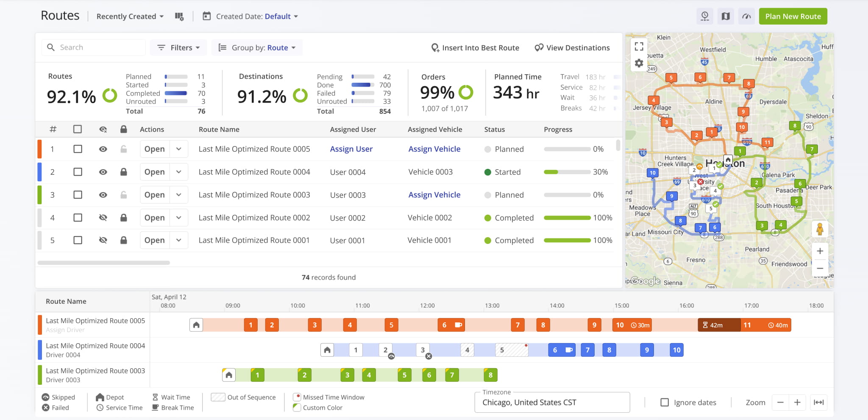Enable the Ignore dates checkbox
Viewport: 868px width, 420px height.
[665, 402]
